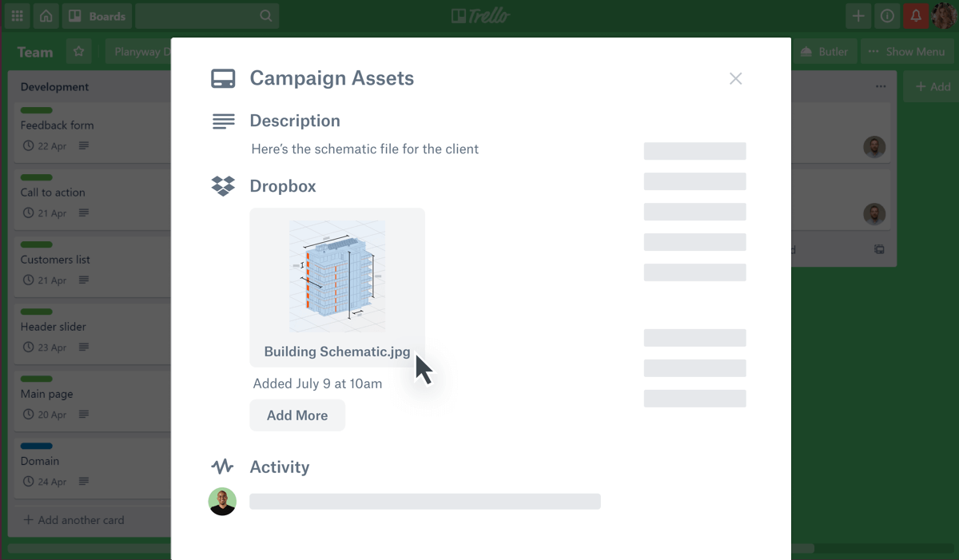
Task: Click the plus icon in the top bar
Action: (x=858, y=15)
